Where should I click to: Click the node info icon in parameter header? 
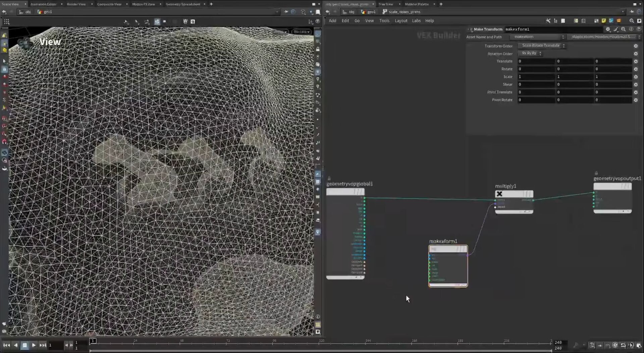631,29
